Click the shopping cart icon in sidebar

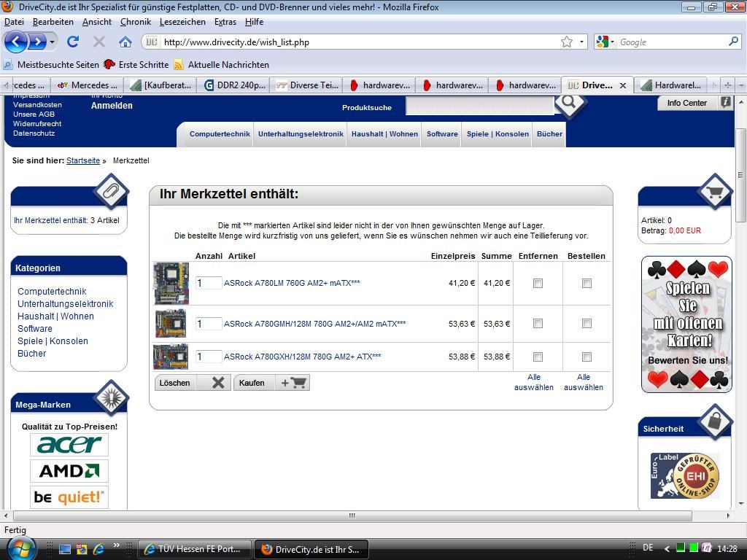(x=715, y=192)
